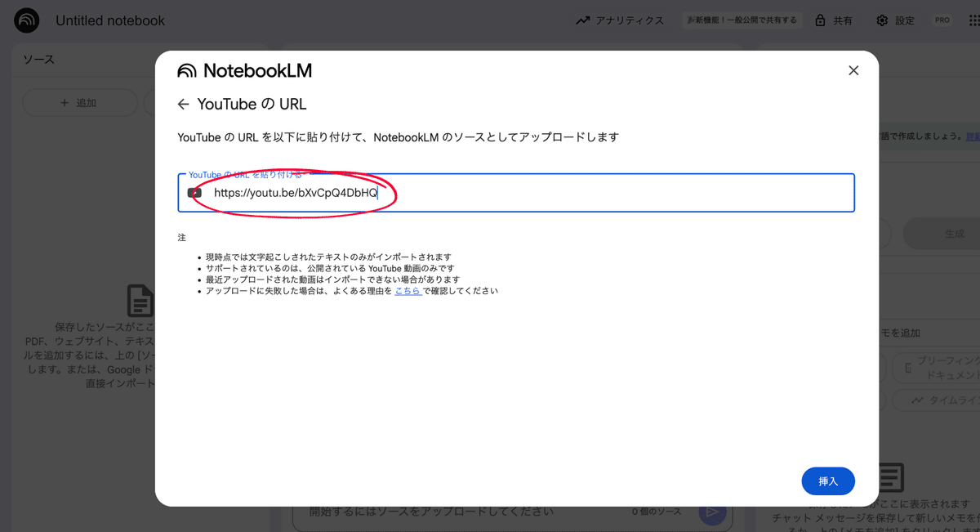Open the こちら help link

tap(408, 291)
